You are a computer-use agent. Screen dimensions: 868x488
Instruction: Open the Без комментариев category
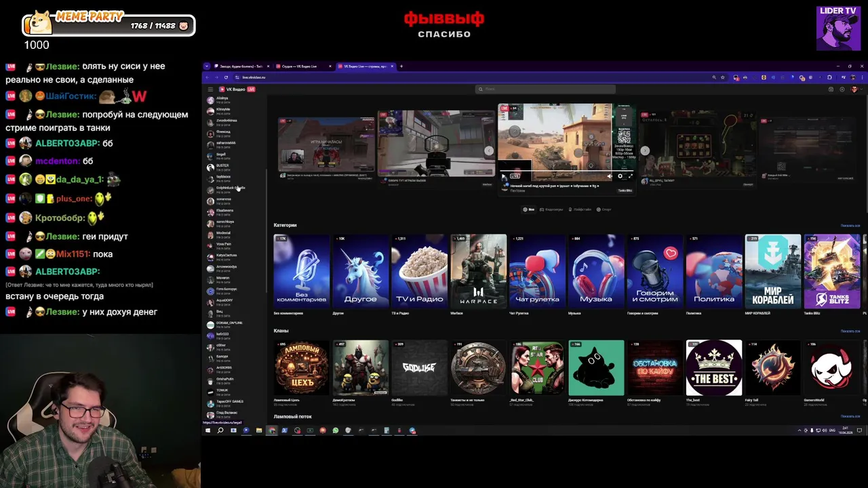click(301, 271)
